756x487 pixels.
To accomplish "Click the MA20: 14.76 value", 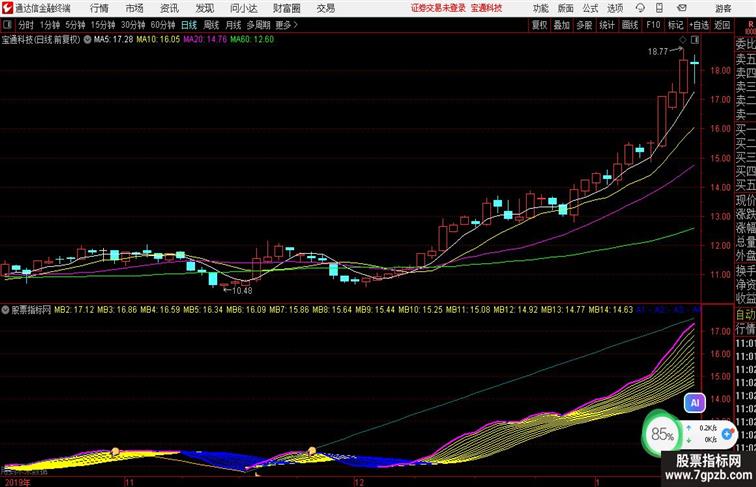I will (x=205, y=40).
